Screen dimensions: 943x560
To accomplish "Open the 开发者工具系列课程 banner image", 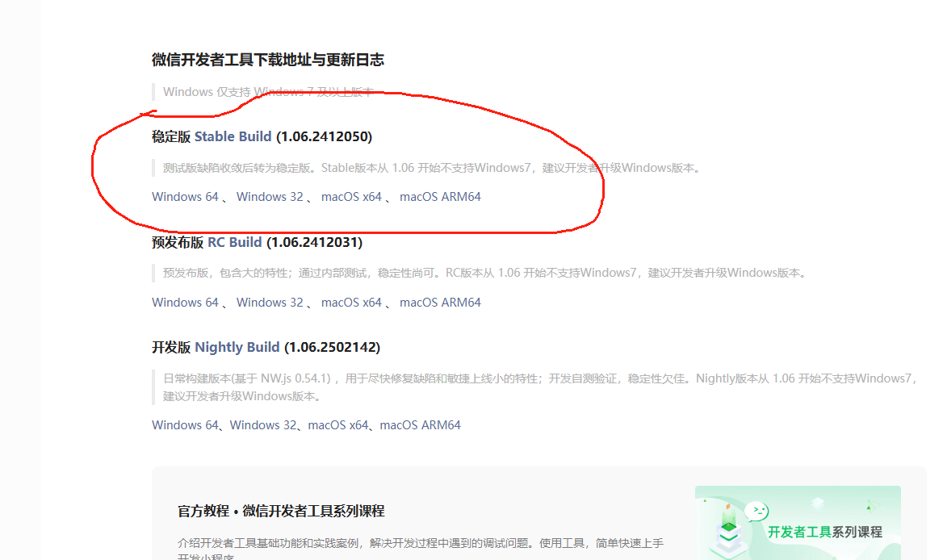I will [x=798, y=523].
